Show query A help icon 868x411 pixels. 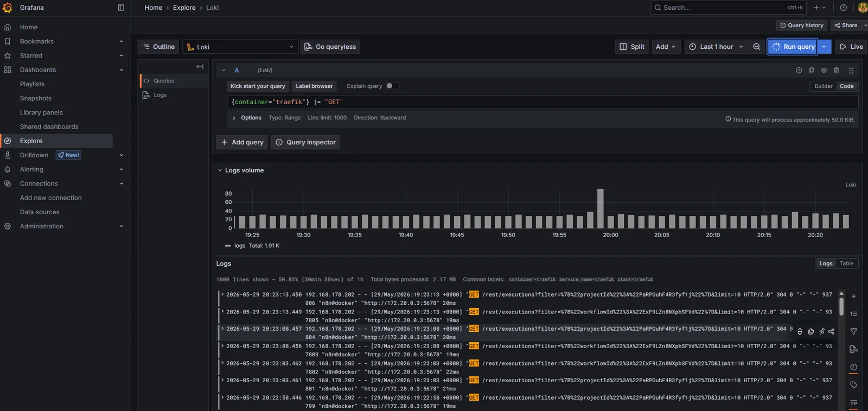pos(799,70)
